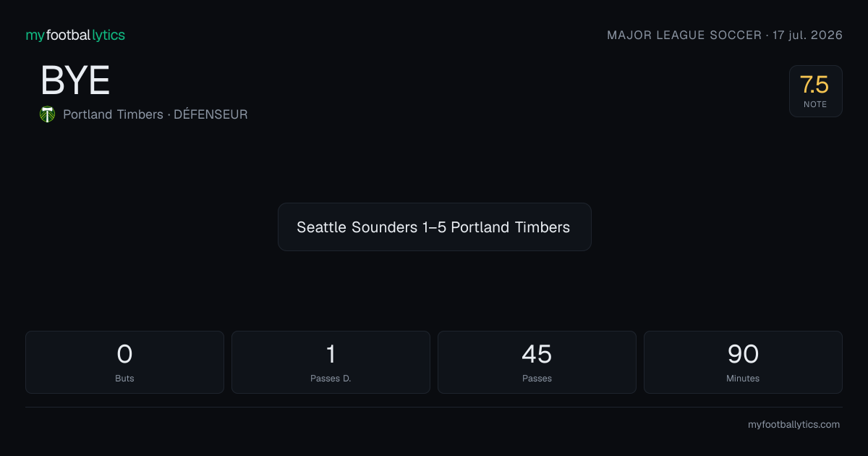Click the Portland Timbers team name text

pyautogui.click(x=113, y=114)
